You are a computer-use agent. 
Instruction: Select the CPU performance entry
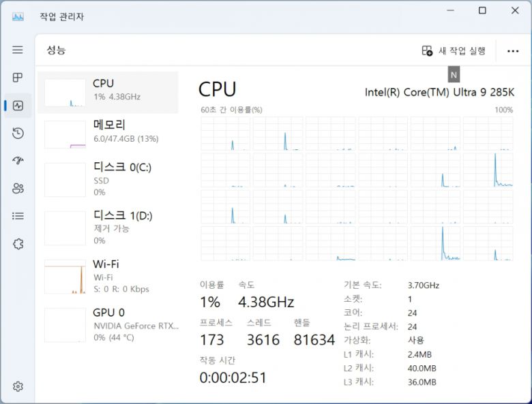point(108,92)
